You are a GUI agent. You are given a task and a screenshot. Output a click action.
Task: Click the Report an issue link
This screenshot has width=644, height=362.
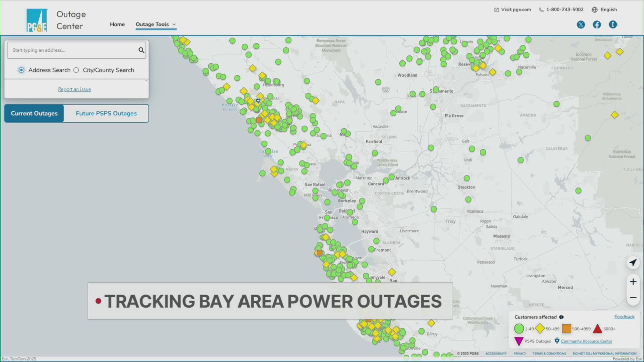click(x=74, y=89)
